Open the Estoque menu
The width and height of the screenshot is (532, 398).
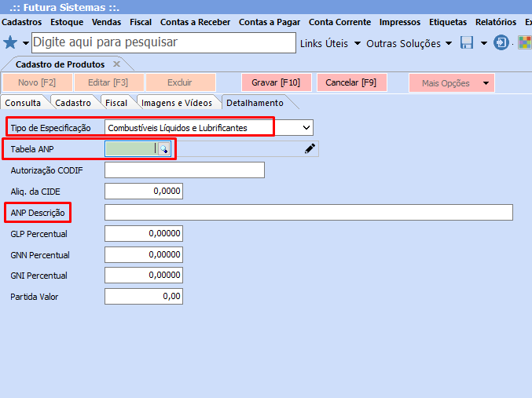pyautogui.click(x=67, y=22)
